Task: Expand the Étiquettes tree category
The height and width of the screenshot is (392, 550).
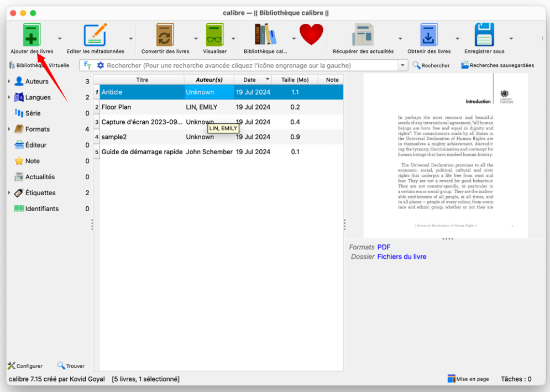Action: (9, 192)
